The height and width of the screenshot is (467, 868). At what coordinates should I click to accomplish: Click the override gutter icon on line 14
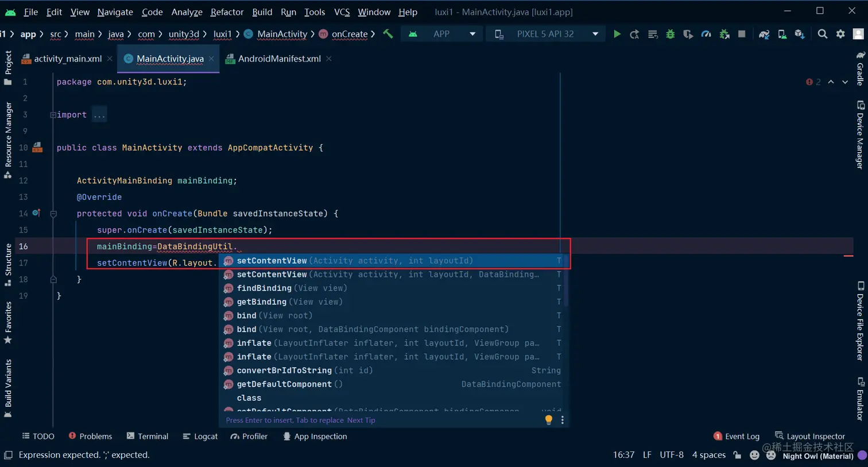click(x=36, y=213)
